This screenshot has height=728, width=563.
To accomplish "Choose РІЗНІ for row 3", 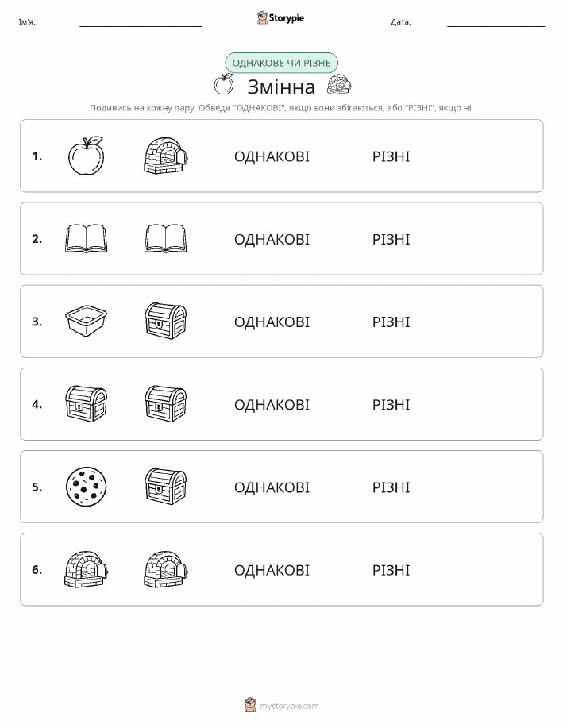I will coord(391,322).
